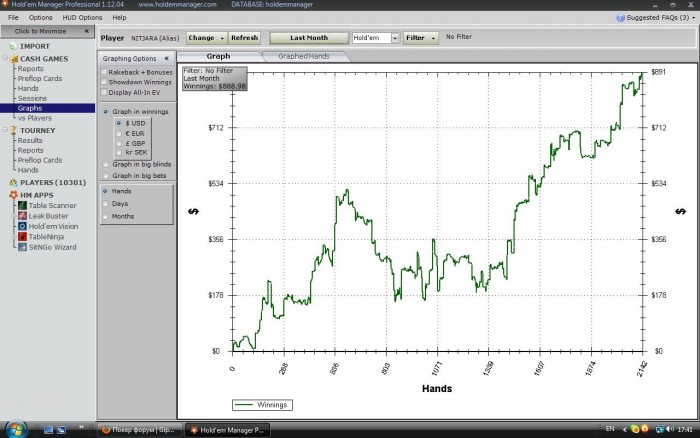This screenshot has width=700, height=438.
Task: Click the HM Apps flower icon
Action: 13,195
